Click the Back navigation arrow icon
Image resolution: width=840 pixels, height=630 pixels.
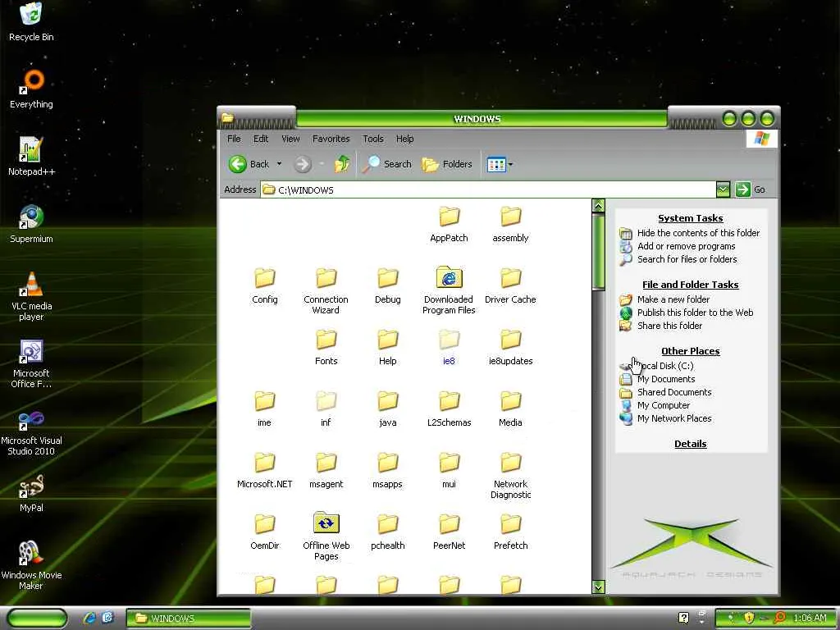point(239,164)
